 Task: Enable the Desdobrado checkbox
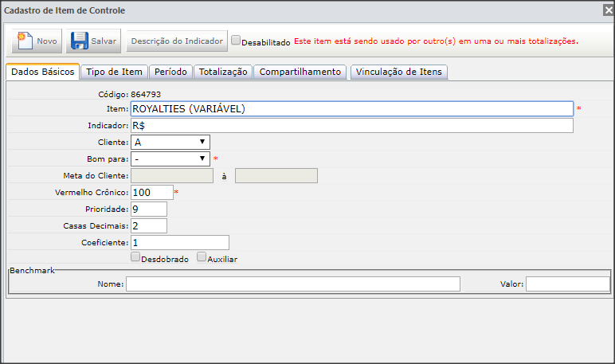click(135, 257)
